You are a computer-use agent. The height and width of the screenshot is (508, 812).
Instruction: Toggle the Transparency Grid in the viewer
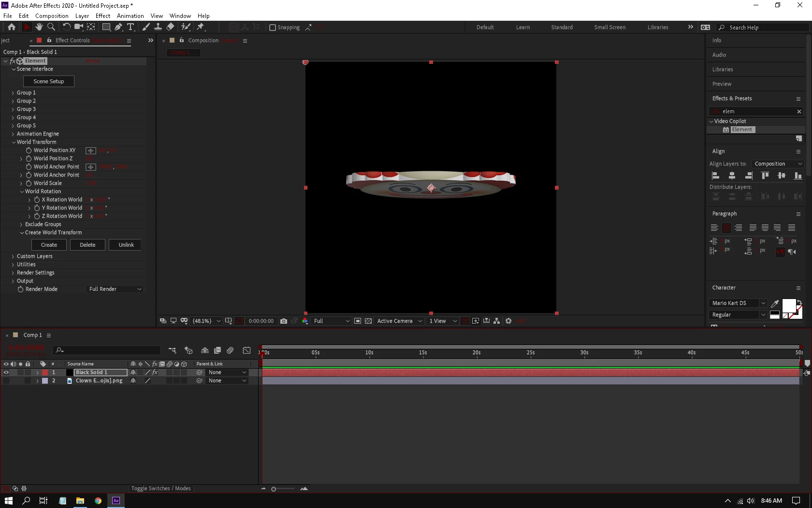[368, 321]
